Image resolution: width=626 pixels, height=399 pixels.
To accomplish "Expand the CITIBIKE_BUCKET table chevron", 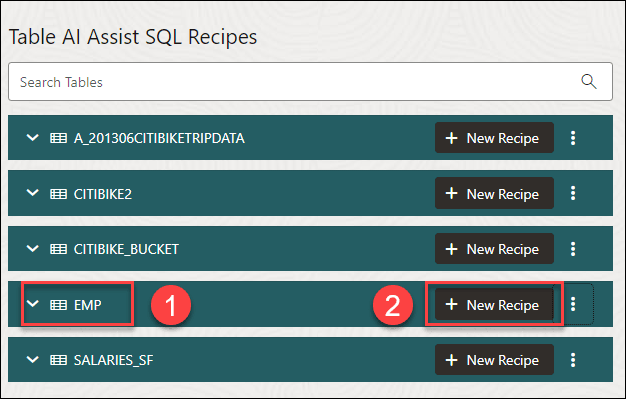I will click(x=32, y=248).
